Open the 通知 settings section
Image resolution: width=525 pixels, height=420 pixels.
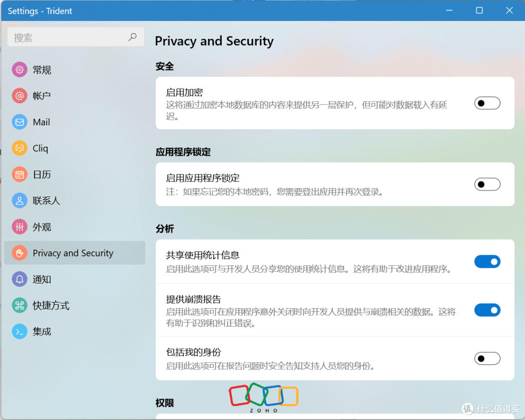coord(75,279)
